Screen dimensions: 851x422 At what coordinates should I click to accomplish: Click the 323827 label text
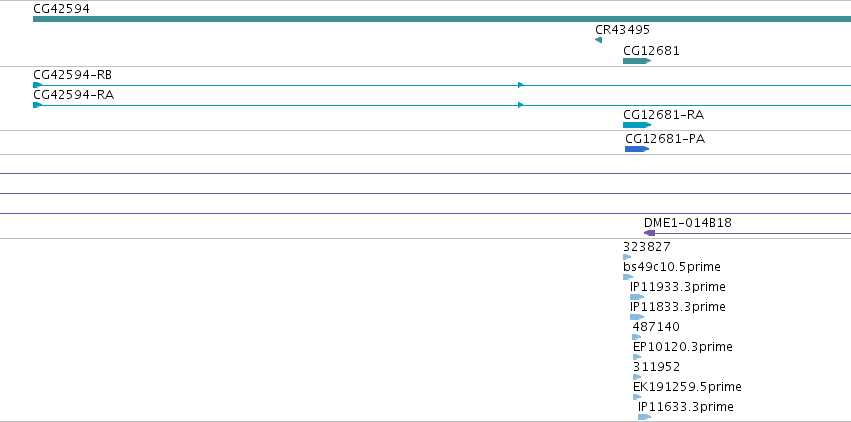646,247
